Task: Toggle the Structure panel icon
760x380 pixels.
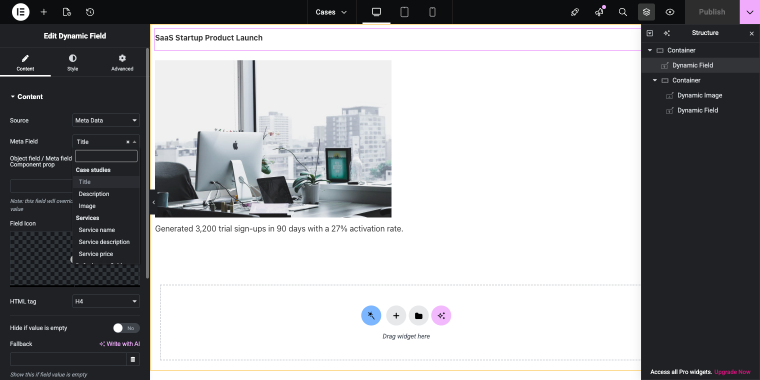Action: [646, 12]
